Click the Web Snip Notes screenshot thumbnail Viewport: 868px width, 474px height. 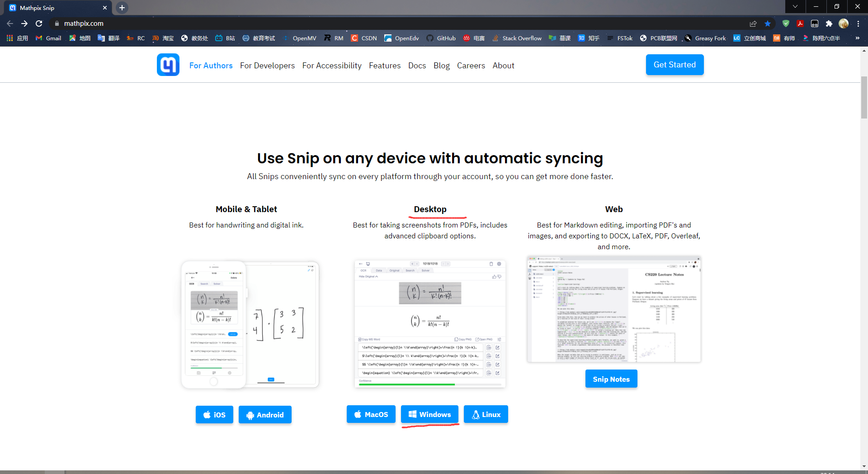click(x=614, y=309)
